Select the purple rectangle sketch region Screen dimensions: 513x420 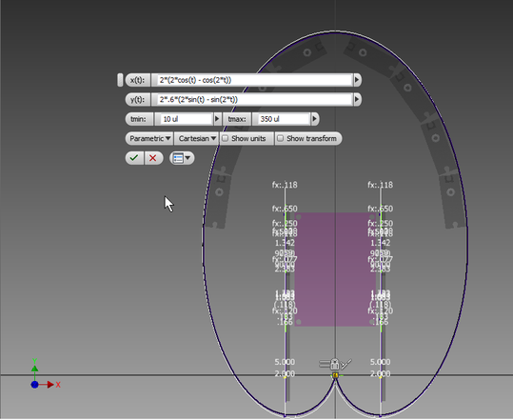tap(335, 270)
